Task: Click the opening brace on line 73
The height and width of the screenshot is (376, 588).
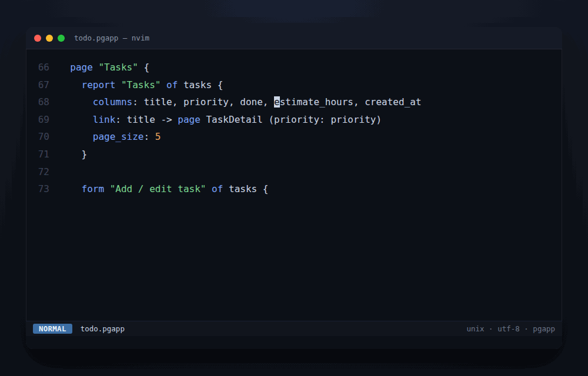Action: pyautogui.click(x=266, y=189)
